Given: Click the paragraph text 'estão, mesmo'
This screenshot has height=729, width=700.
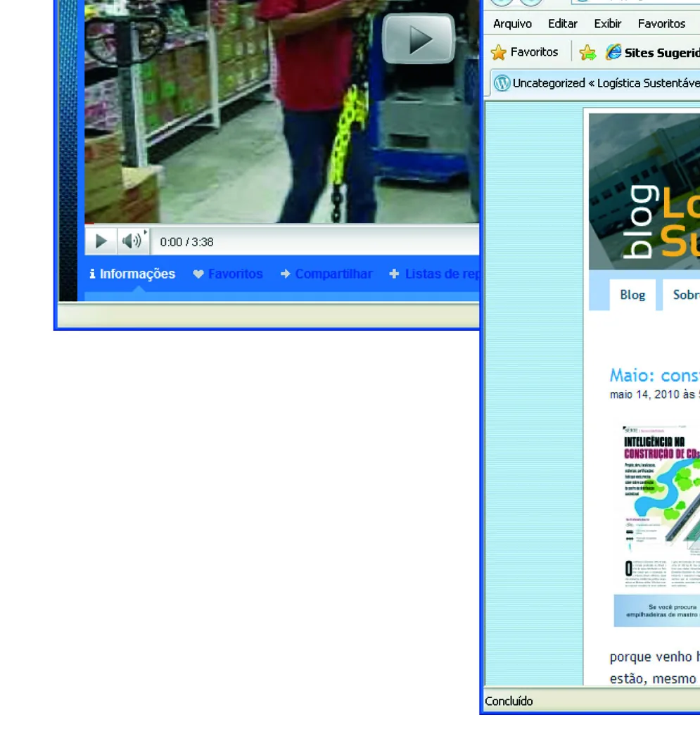Looking at the screenshot, I should pyautogui.click(x=653, y=679).
